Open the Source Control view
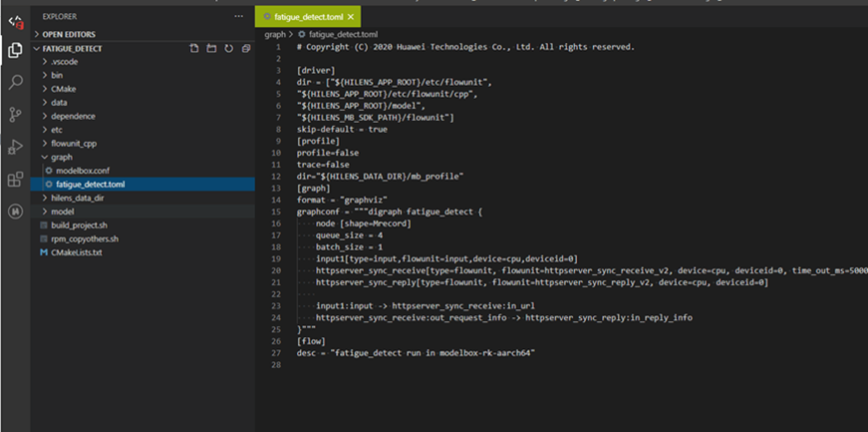Image resolution: width=868 pixels, height=432 pixels. (16, 115)
